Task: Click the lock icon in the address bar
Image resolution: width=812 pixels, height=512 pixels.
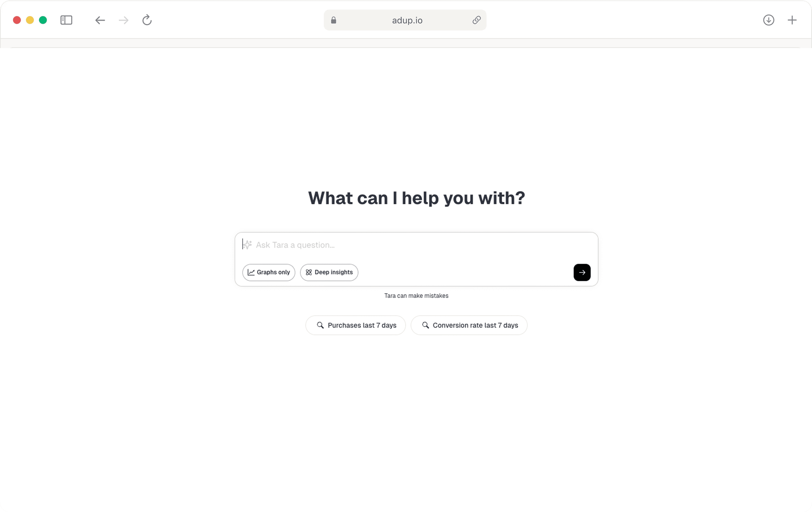Action: [x=333, y=20]
